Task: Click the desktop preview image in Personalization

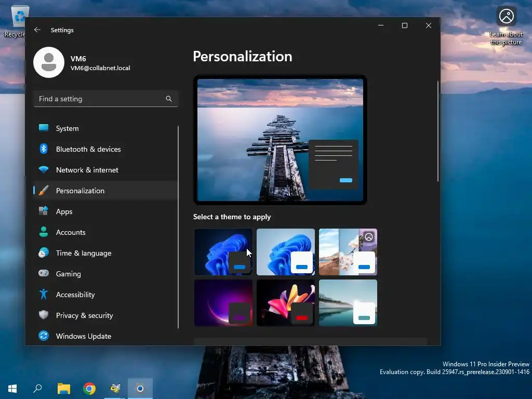Action: pos(280,140)
